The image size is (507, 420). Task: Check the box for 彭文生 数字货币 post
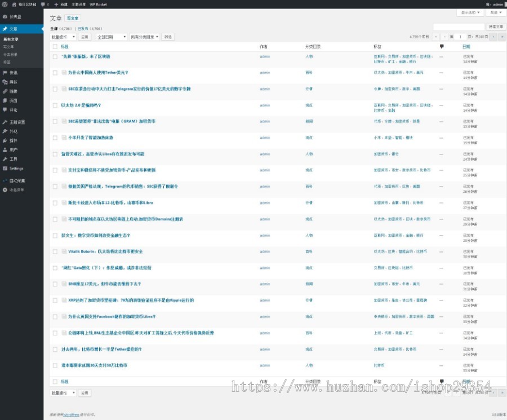[x=55, y=236]
